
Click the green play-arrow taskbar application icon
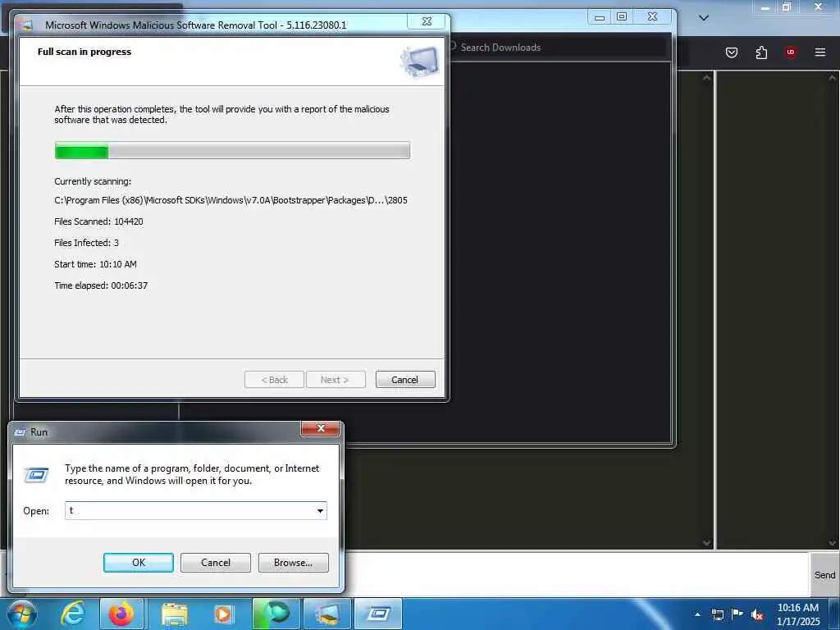(276, 614)
